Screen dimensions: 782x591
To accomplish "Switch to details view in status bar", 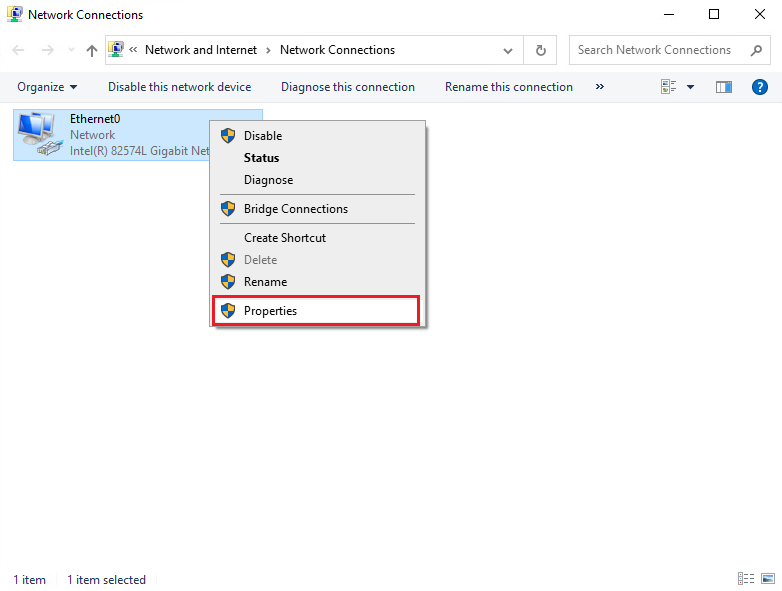I will click(x=746, y=579).
